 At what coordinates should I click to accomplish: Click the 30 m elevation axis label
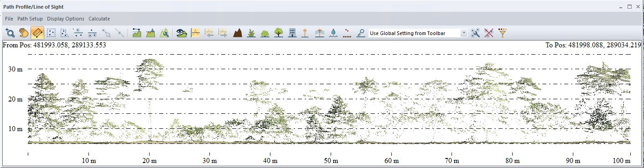pyautogui.click(x=16, y=69)
